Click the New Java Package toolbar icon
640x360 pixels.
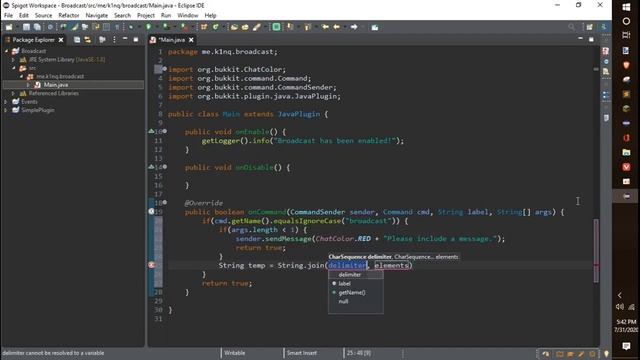[x=204, y=27]
